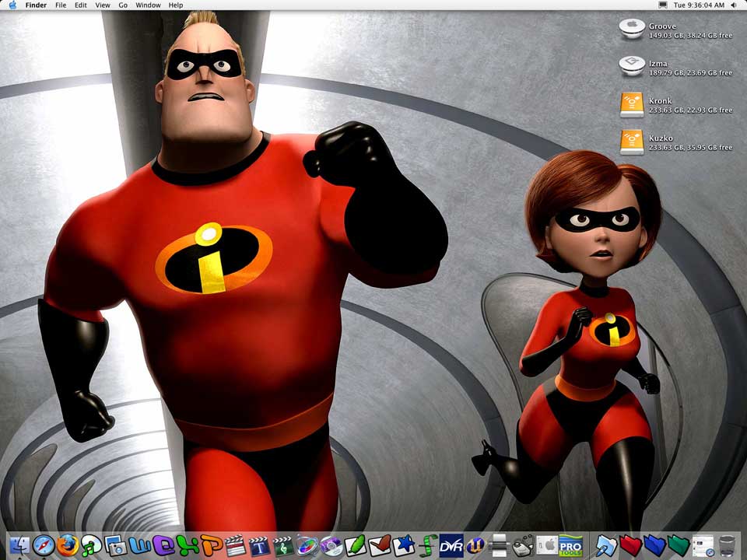This screenshot has width=747, height=560.
Task: Open the red bird mail icon
Action: 380,545
